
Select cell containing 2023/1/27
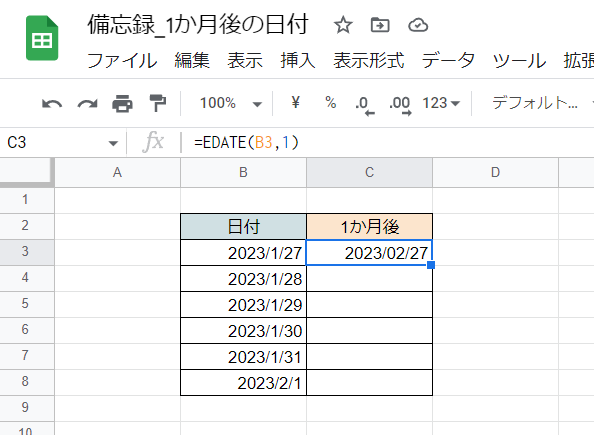(243, 253)
